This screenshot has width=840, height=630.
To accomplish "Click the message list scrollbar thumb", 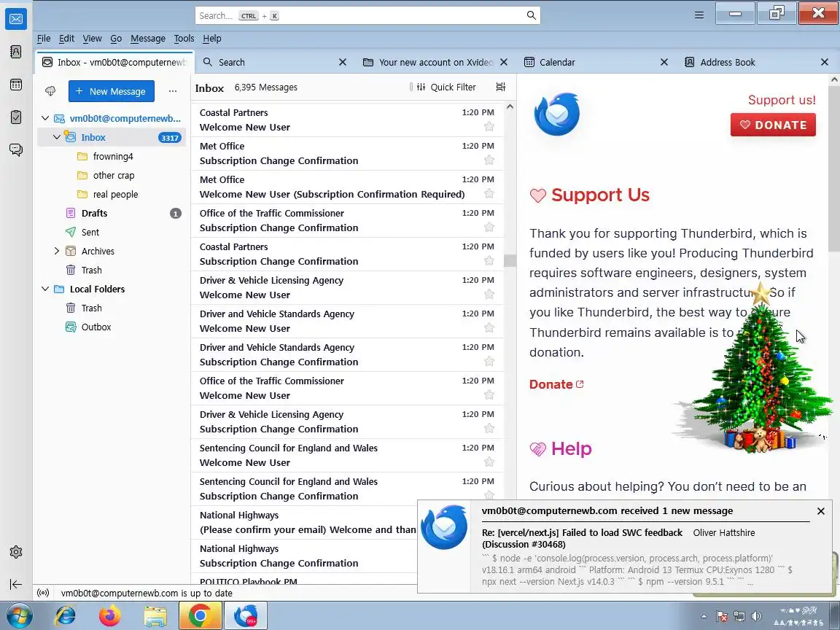I will click(510, 260).
